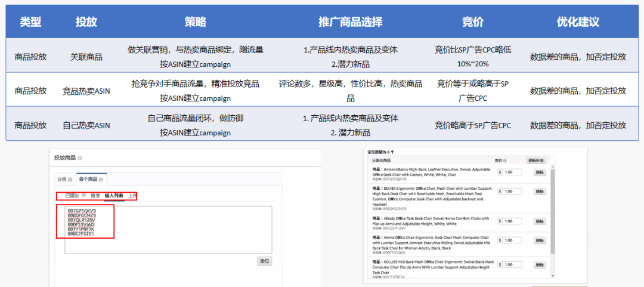644x287 pixels.
Task: Click the info icon next to 已建议
Action: click(84, 195)
